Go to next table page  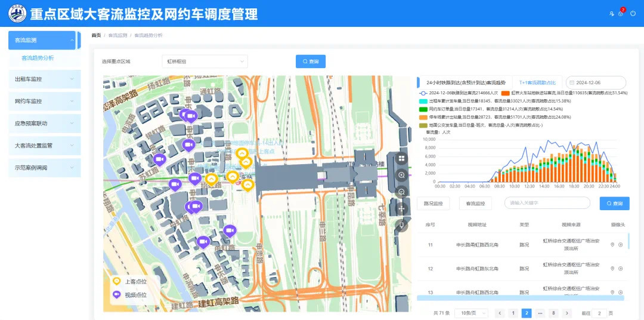tap(567, 313)
